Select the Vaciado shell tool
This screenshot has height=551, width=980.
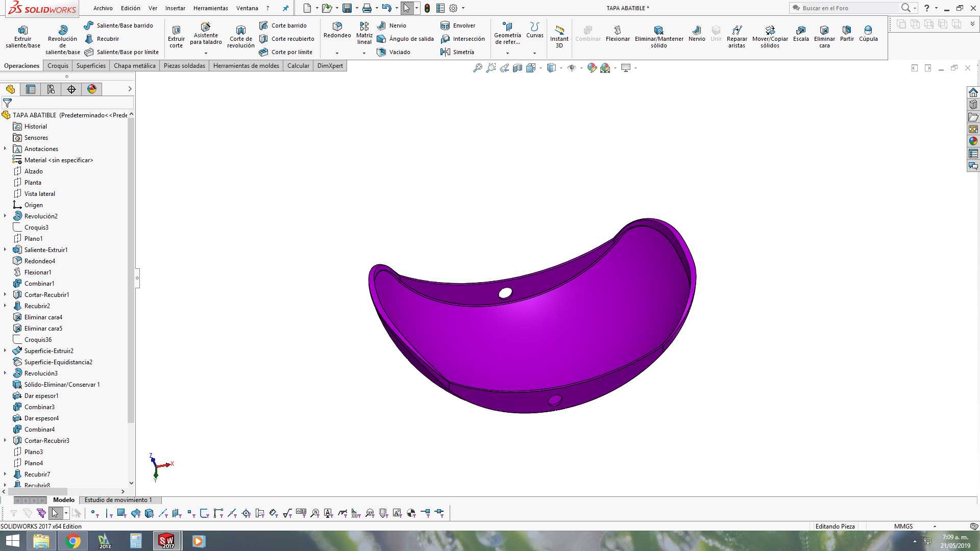(x=394, y=52)
